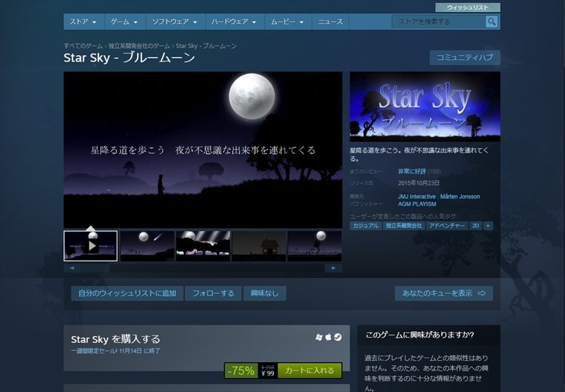This screenshot has height=392, width=565.
Task: Select the 2D tag
Action: (x=475, y=225)
